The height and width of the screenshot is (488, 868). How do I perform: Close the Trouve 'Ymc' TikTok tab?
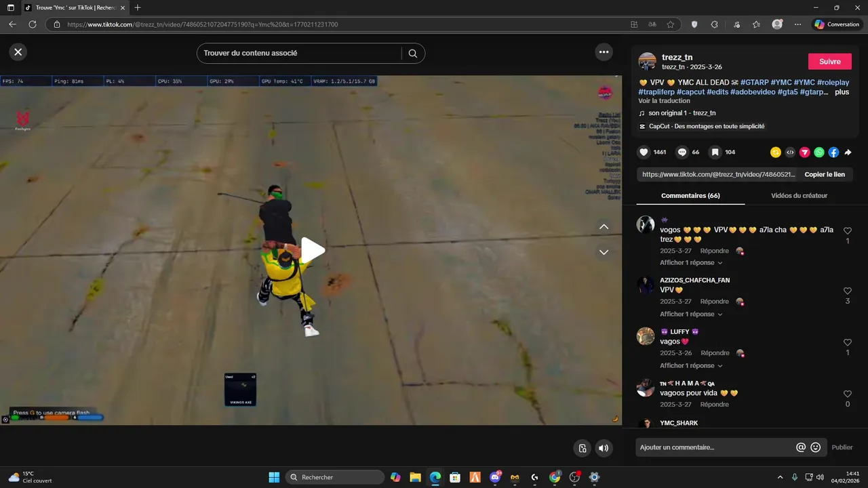coord(123,7)
